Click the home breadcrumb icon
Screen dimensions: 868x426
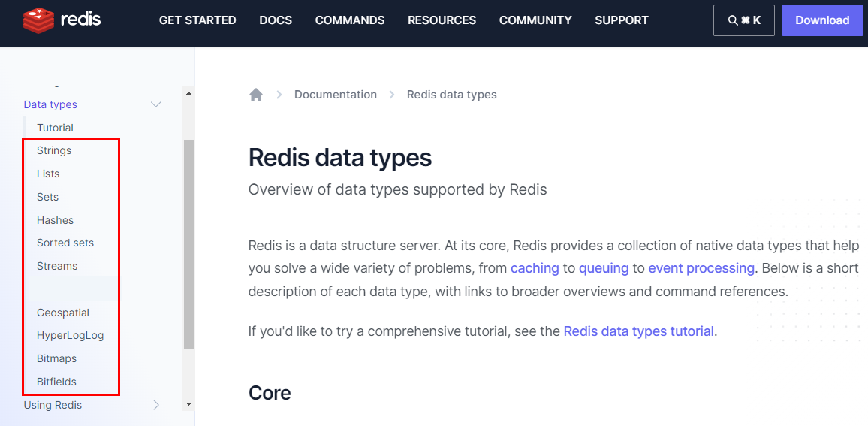tap(256, 95)
